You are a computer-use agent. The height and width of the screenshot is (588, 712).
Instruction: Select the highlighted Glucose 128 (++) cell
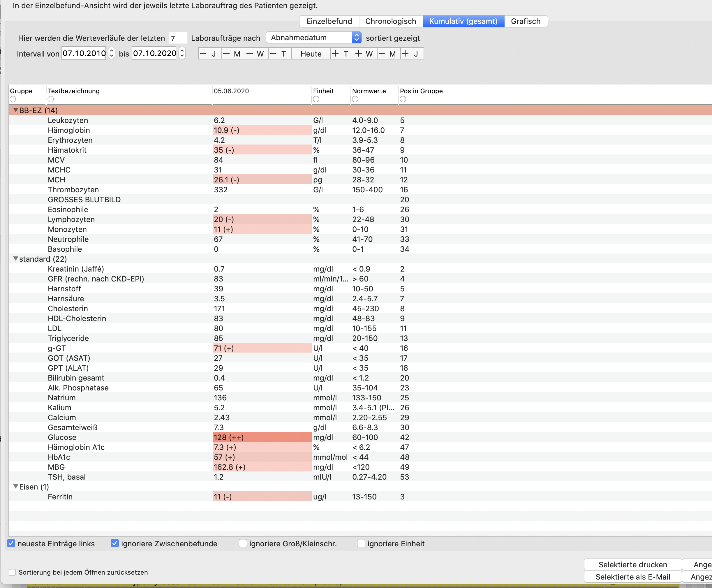(x=262, y=437)
